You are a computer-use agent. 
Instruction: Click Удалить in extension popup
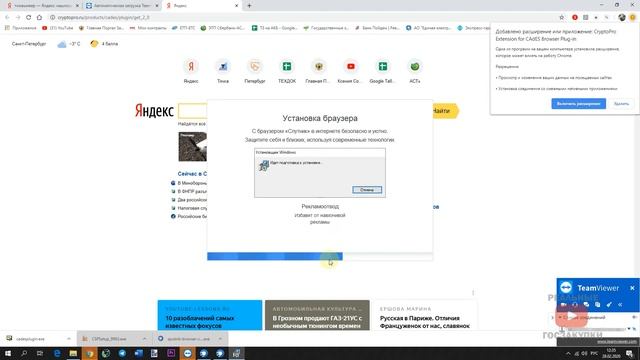click(x=621, y=104)
